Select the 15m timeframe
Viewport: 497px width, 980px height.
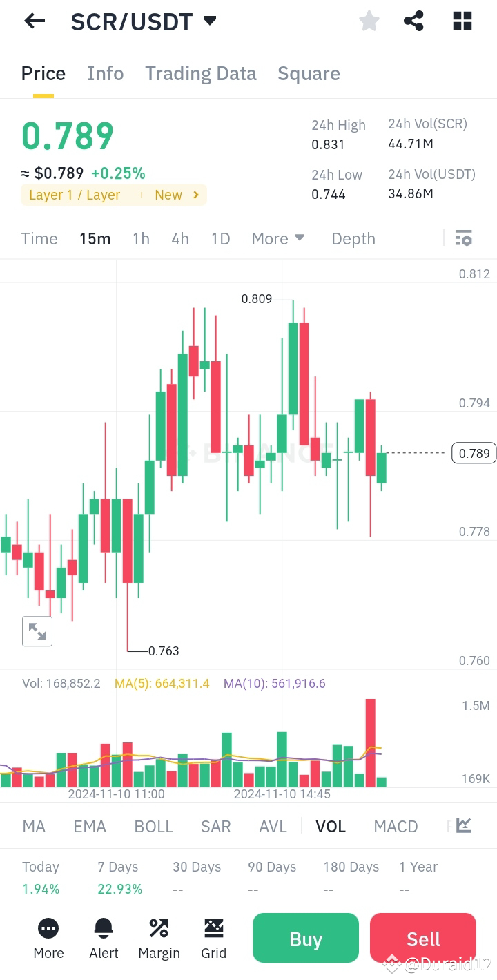tap(95, 238)
